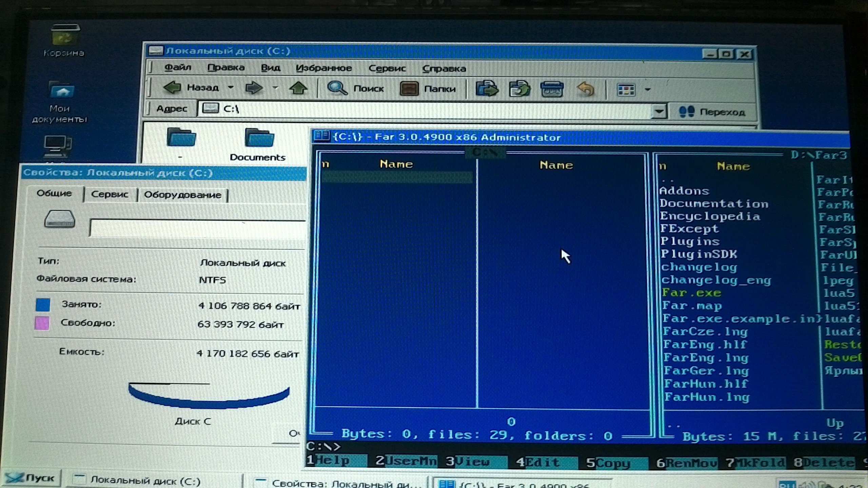Click the green Up folder icon

(x=298, y=88)
